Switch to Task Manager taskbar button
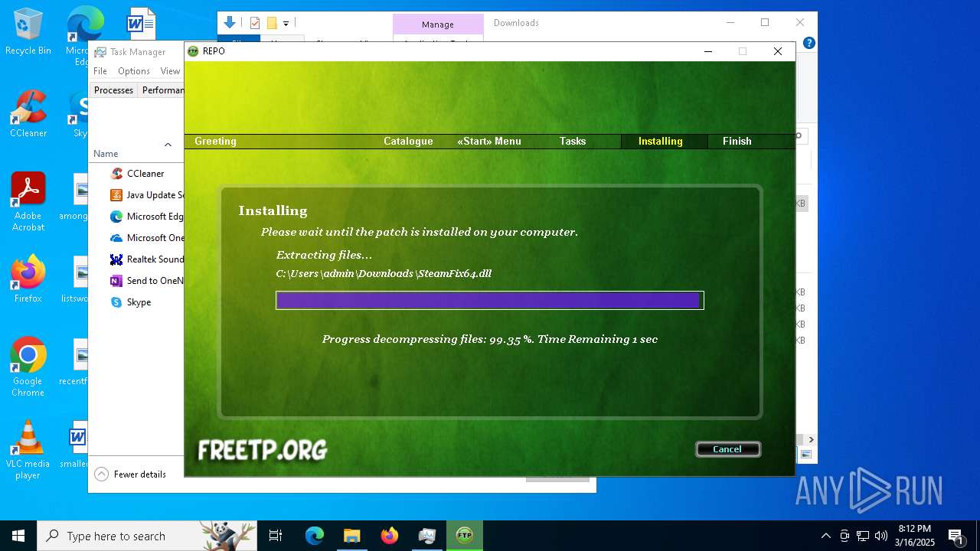 click(427, 536)
